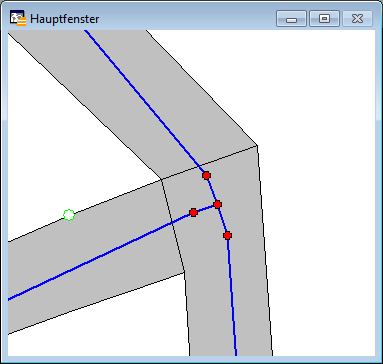The width and height of the screenshot is (383, 364).
Task: Click the green circle marker on road edge
Action: click(x=69, y=215)
